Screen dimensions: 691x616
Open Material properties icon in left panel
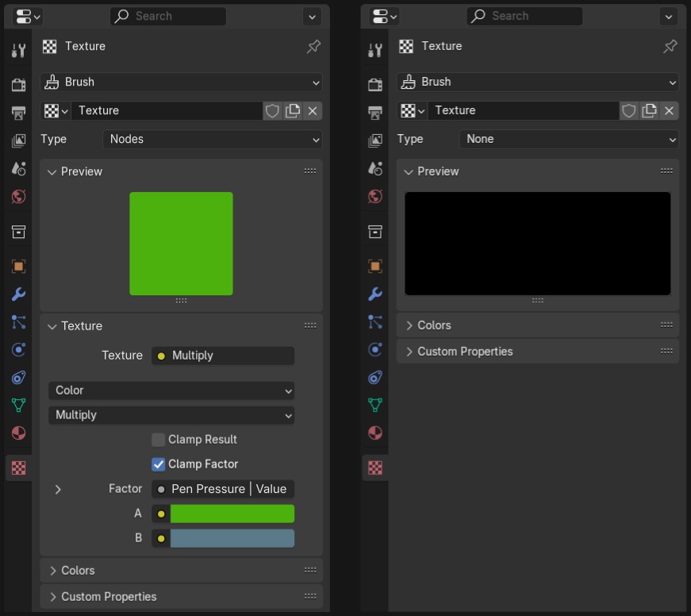point(18,433)
